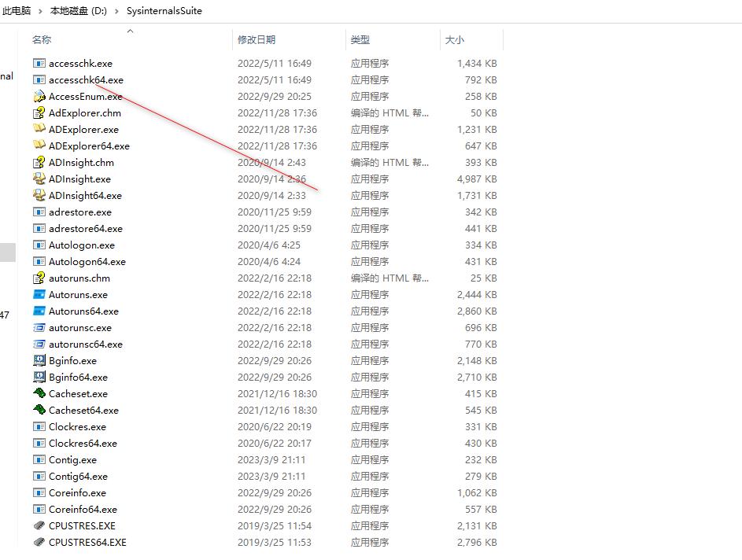Open Autoruns.exe via its blue icon
Screen dimensions: 742x560
tap(39, 294)
